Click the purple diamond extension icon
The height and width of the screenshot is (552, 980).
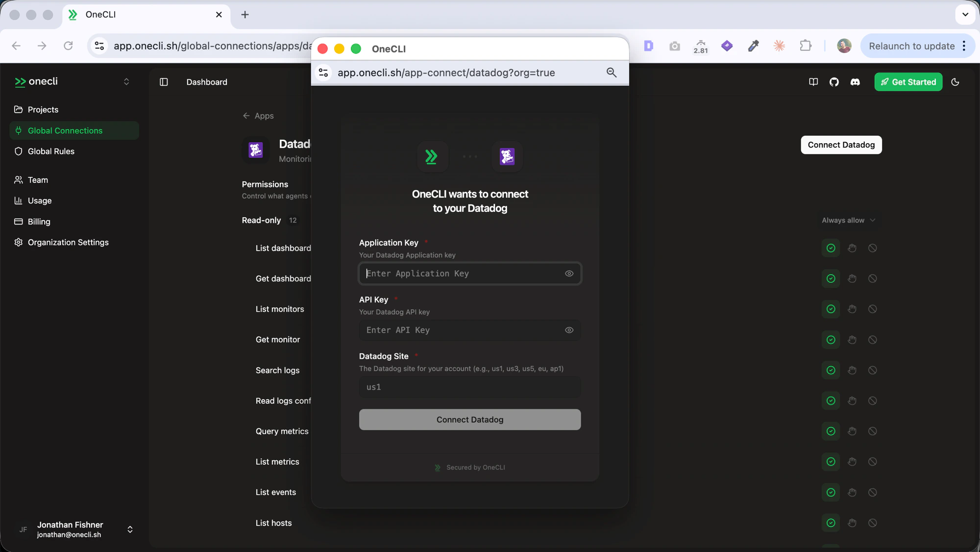727,46
